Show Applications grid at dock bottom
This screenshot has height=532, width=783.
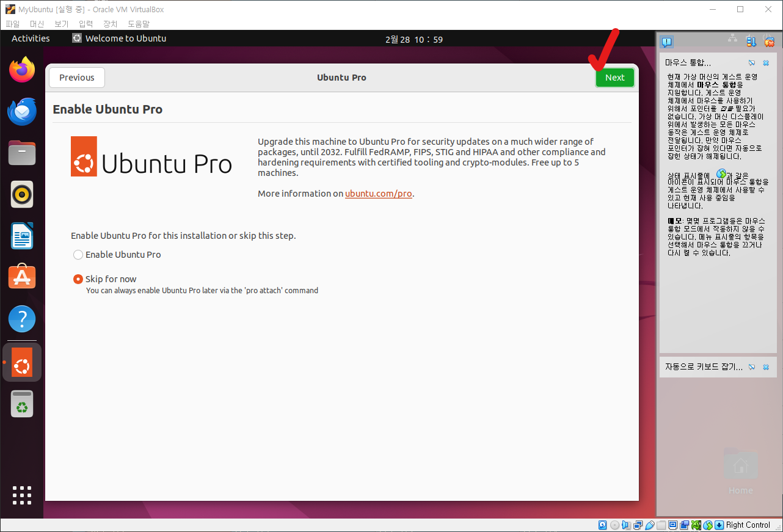pos(22,495)
